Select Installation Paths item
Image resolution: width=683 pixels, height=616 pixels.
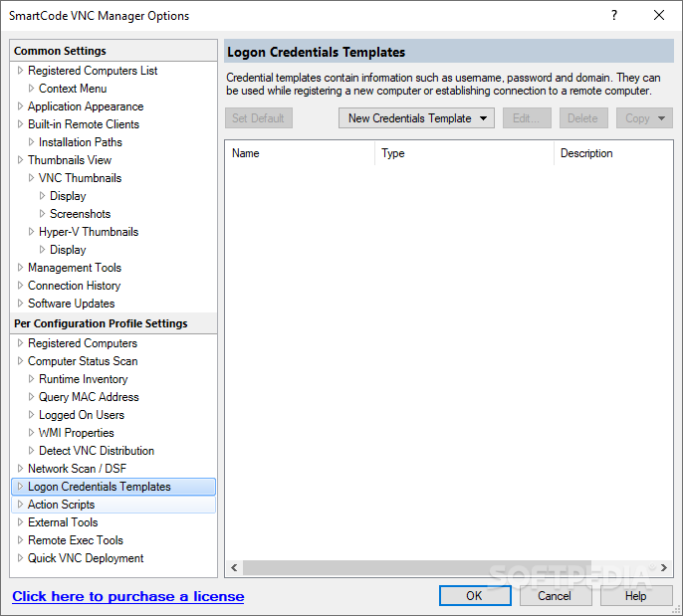(80, 142)
